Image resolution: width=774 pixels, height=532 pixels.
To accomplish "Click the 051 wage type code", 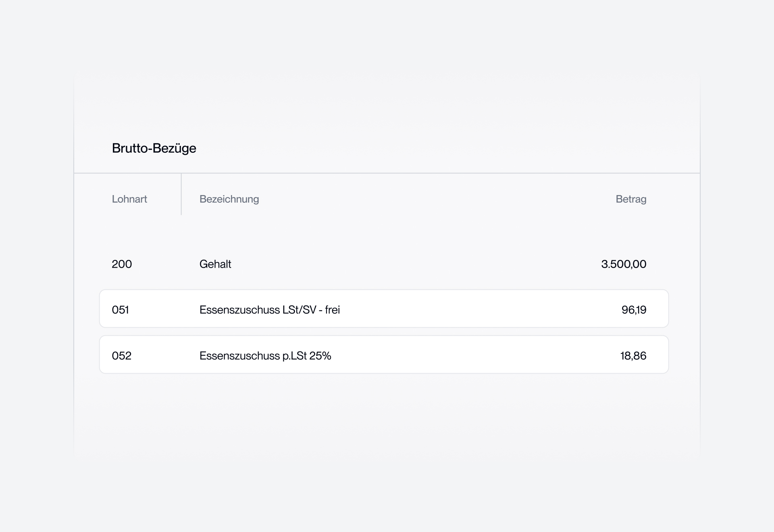I will tap(120, 310).
